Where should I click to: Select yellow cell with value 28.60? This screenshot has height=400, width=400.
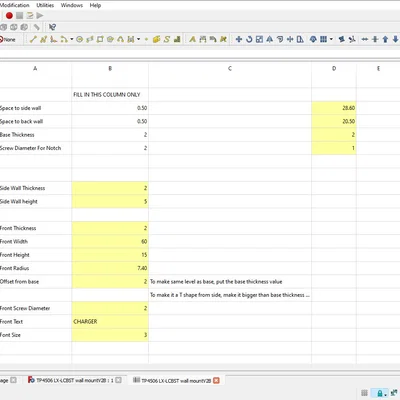[x=334, y=108]
